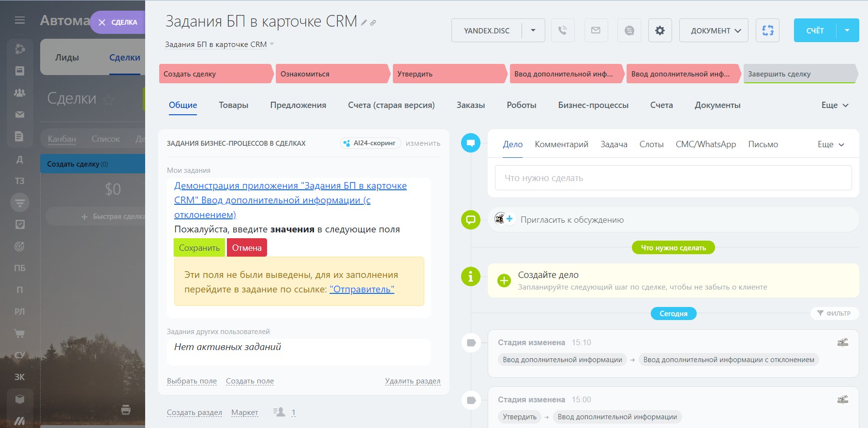868x428 pixels.
Task: Open the settings gear icon
Action: 660,31
